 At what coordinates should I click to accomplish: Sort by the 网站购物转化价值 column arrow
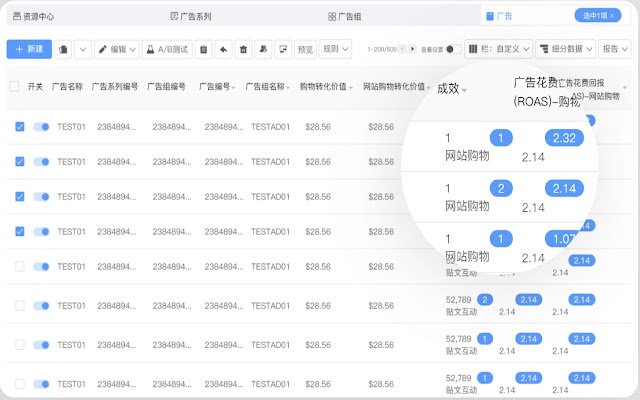[428, 87]
